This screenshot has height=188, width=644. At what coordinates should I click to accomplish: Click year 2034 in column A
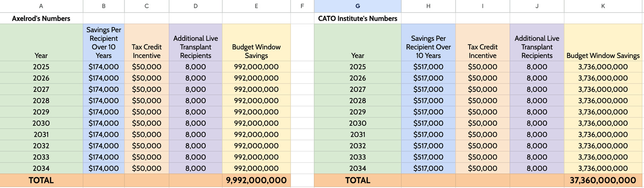(41, 168)
